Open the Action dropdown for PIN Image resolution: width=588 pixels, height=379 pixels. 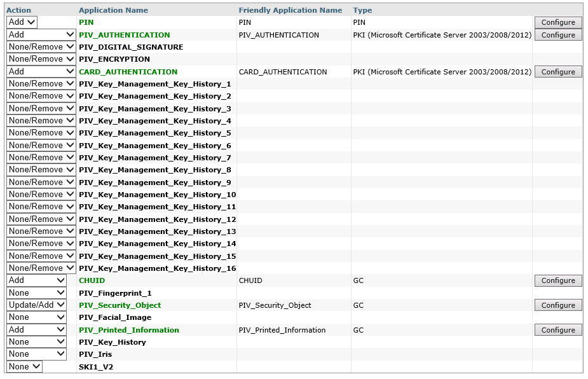[21, 22]
